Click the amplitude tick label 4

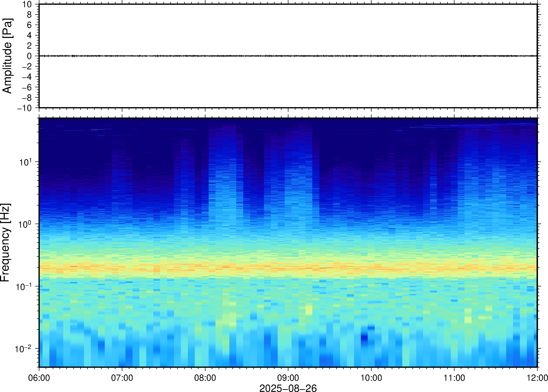pos(30,35)
